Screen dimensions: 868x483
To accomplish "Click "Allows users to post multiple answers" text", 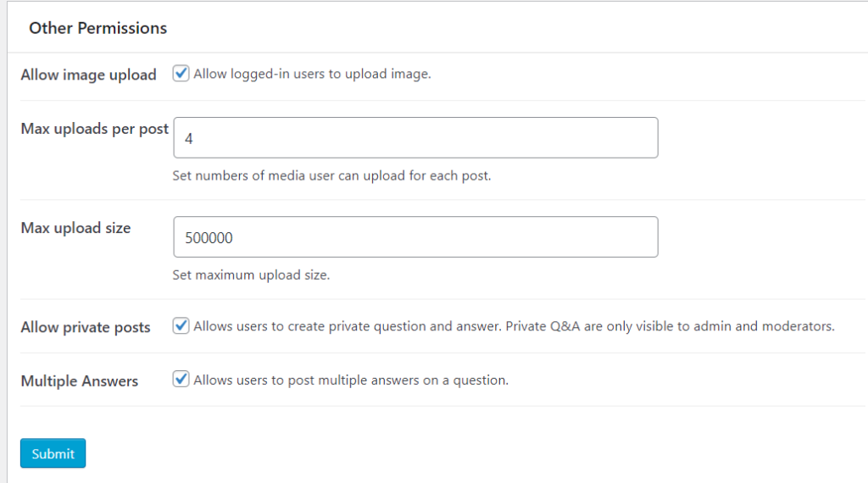I will [x=350, y=380].
